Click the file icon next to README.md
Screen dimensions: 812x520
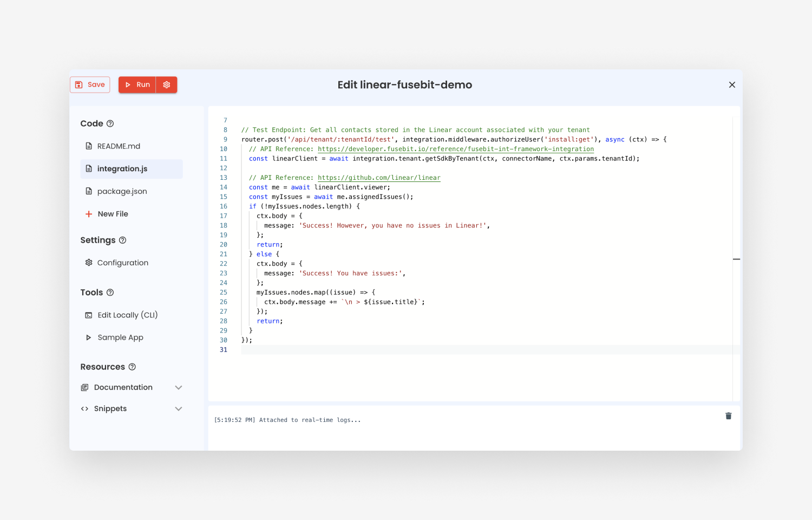click(x=89, y=146)
